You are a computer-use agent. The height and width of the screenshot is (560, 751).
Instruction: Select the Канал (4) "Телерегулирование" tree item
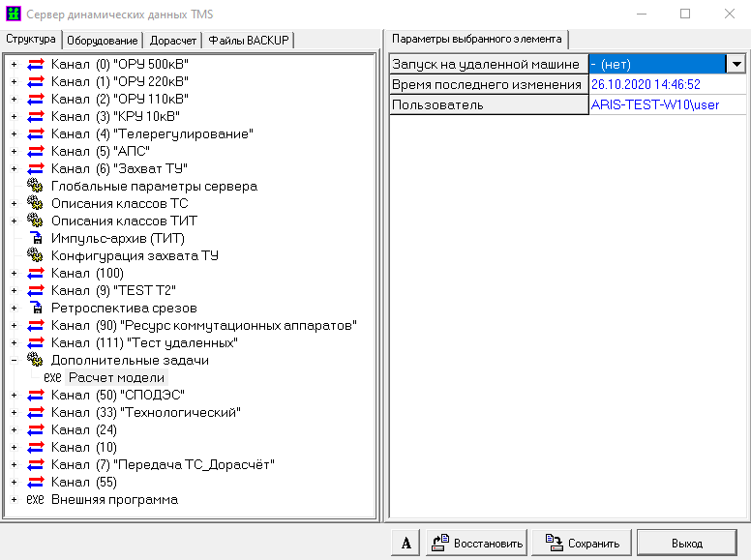152,133
